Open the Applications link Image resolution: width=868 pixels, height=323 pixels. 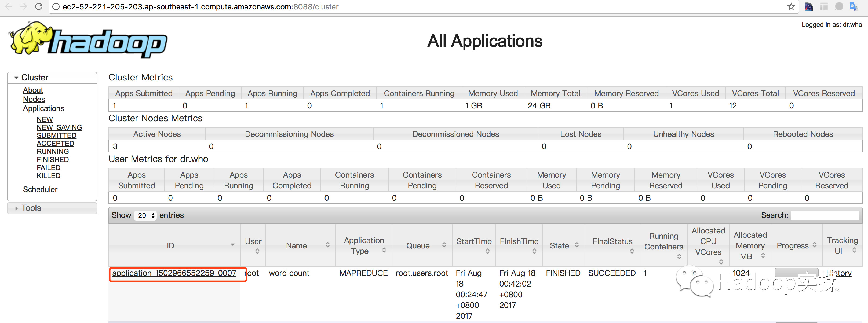[43, 108]
